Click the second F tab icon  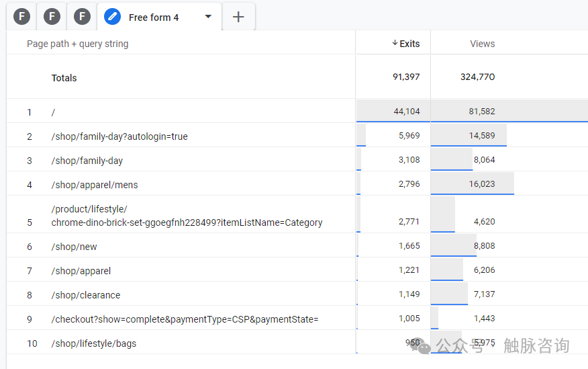pyautogui.click(x=52, y=17)
